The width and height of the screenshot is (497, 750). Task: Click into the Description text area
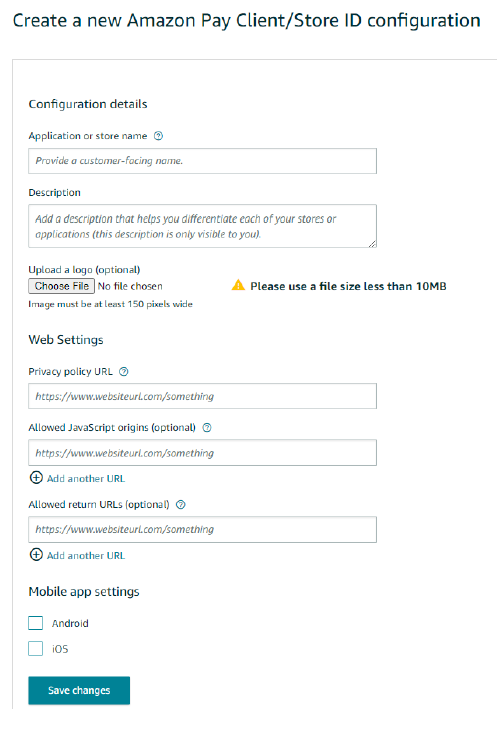tap(202, 226)
